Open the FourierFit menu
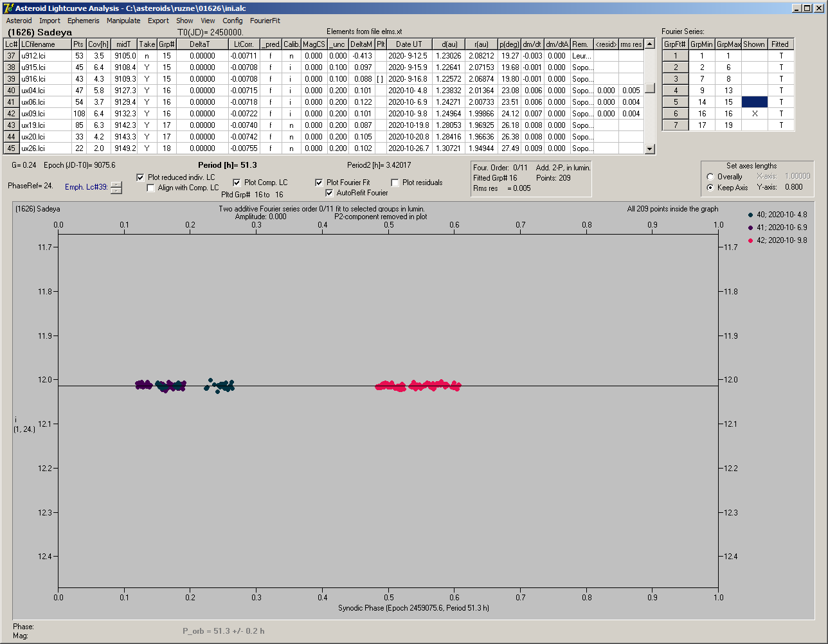This screenshot has width=828, height=644. 265,21
